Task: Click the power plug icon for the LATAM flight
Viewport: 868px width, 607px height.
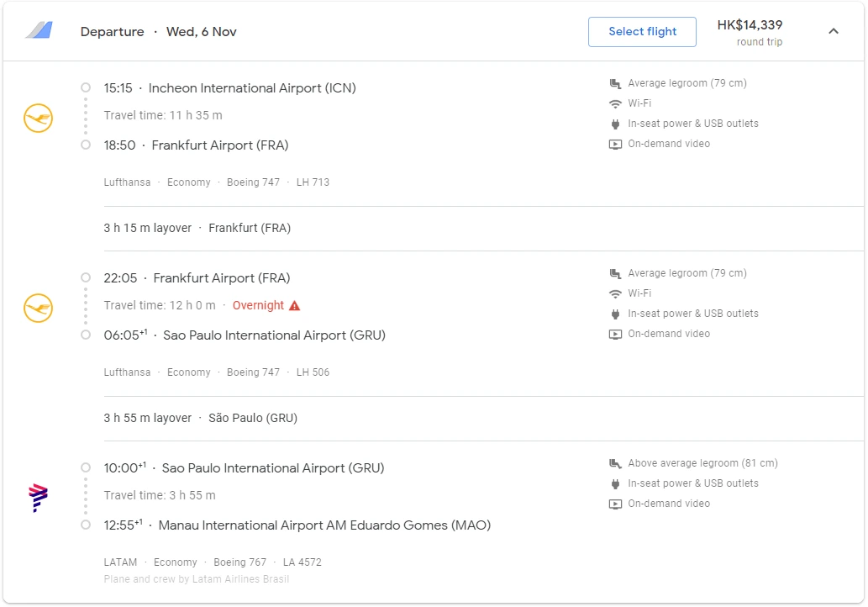Action: 615,483
